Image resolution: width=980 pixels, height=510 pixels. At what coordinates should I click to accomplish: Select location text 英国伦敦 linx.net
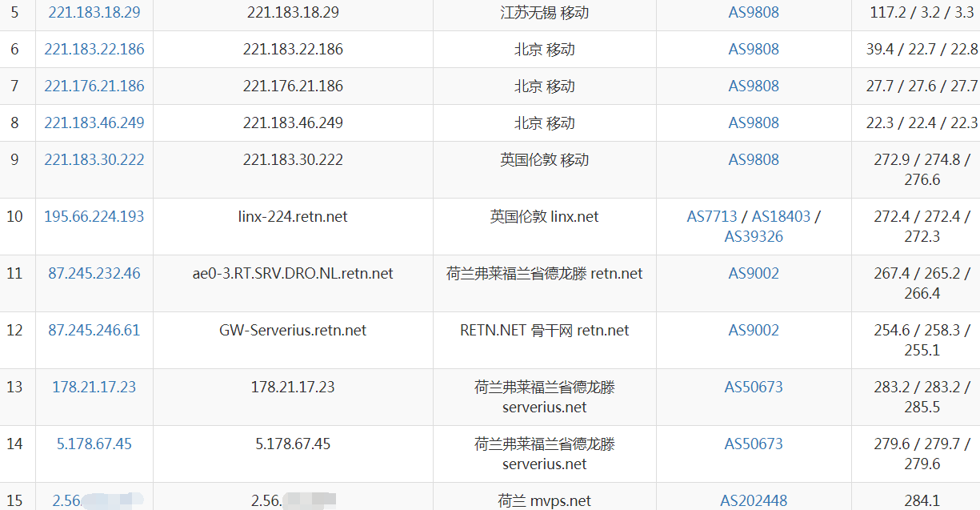pyautogui.click(x=545, y=217)
